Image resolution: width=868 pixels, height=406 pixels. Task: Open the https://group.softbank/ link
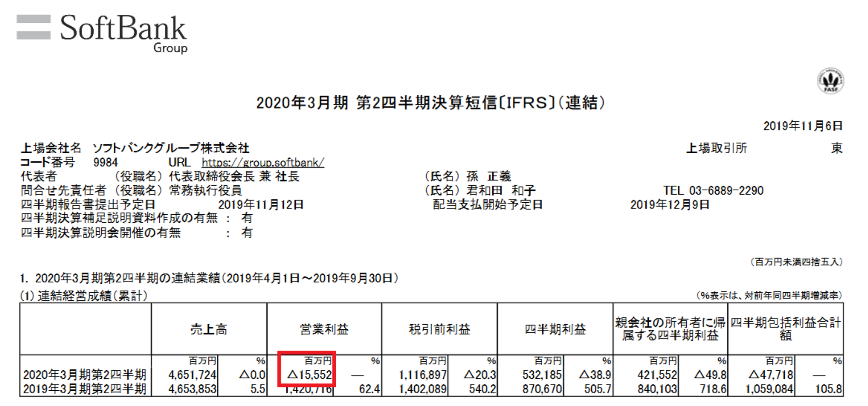click(263, 163)
